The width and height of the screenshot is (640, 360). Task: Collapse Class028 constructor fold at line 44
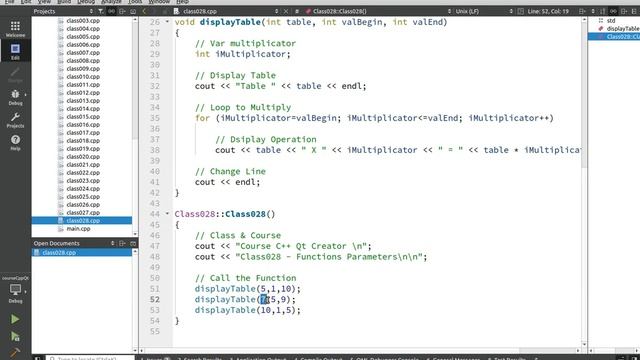click(167, 213)
